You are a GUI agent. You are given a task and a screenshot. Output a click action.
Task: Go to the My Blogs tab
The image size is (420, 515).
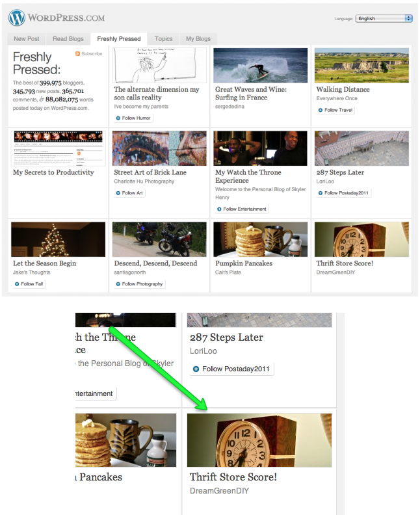click(x=198, y=39)
